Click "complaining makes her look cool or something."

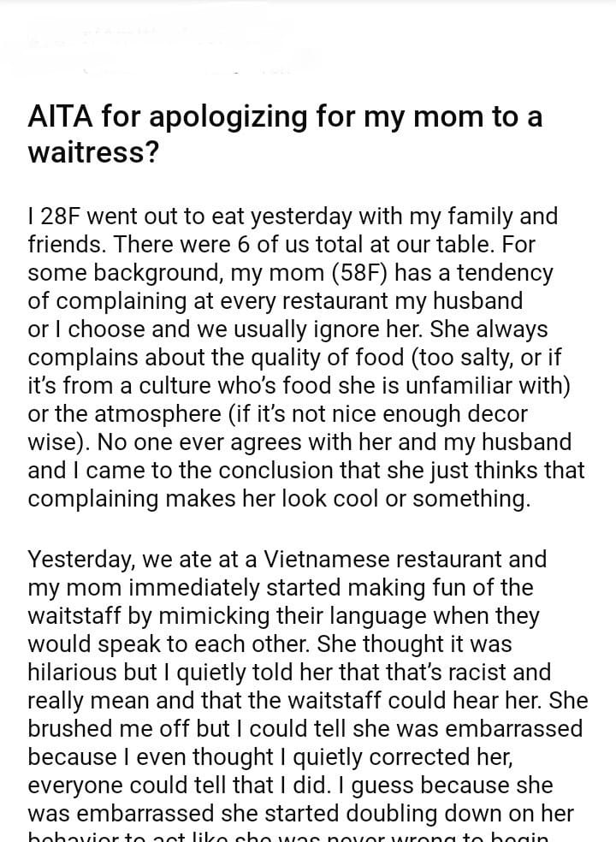(279, 499)
